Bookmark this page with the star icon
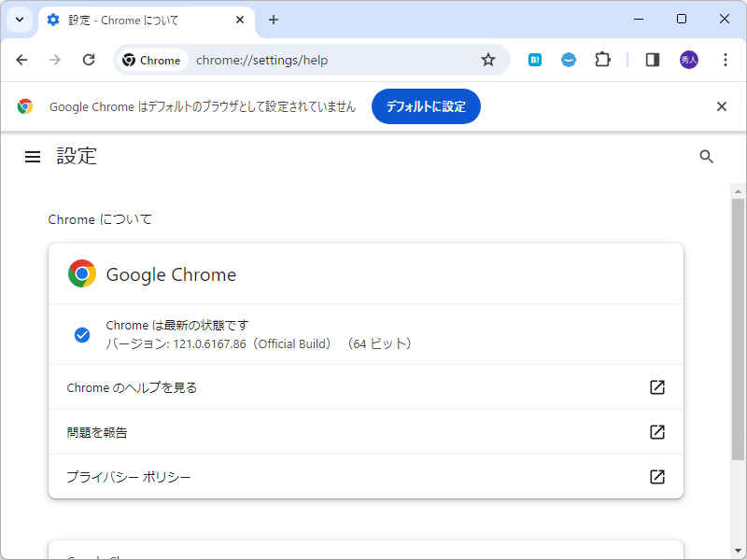 pos(488,59)
